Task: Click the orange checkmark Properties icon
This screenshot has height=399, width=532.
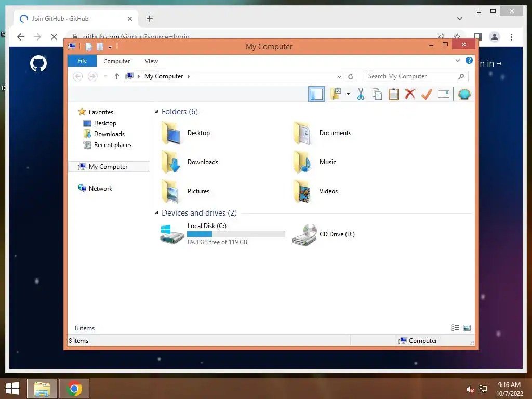Action: click(x=427, y=94)
